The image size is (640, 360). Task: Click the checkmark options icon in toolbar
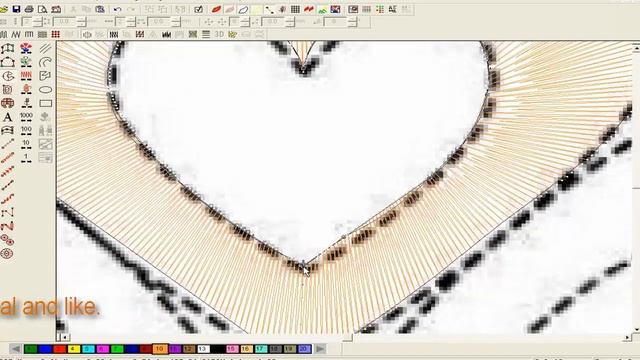pos(199,9)
